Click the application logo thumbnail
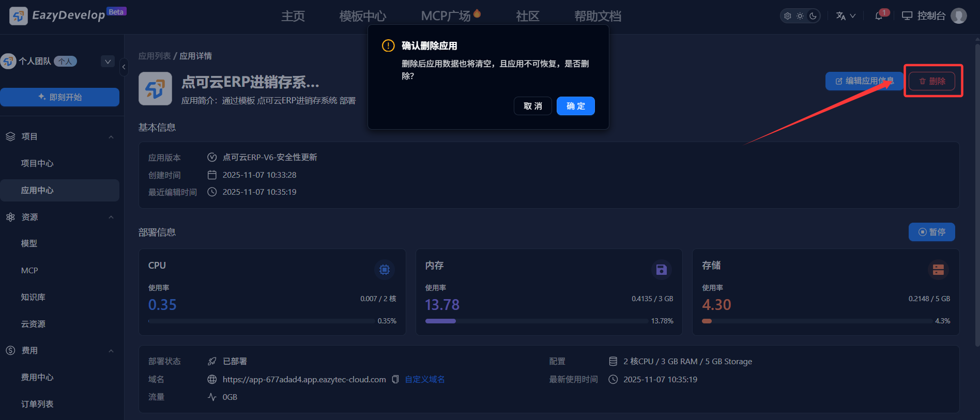The width and height of the screenshot is (980, 420). [155, 89]
